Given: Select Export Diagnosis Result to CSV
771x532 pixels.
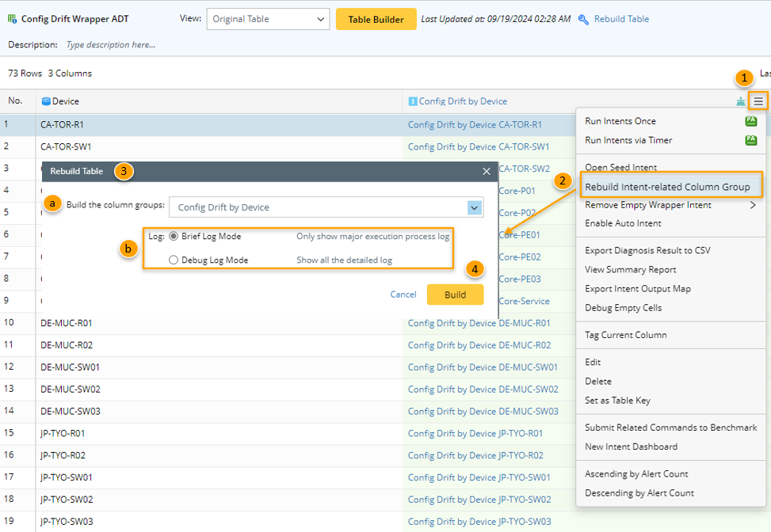Looking at the screenshot, I should point(647,250).
